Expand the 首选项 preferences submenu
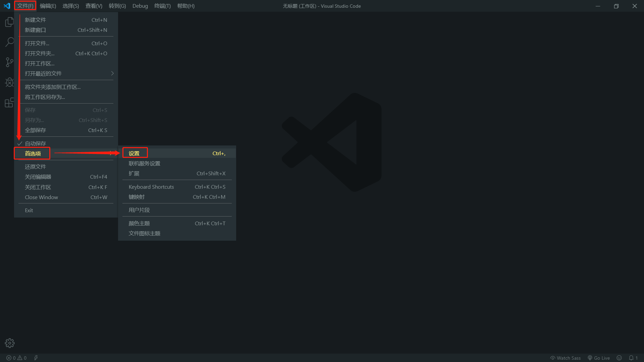The width and height of the screenshot is (644, 362). (x=33, y=154)
